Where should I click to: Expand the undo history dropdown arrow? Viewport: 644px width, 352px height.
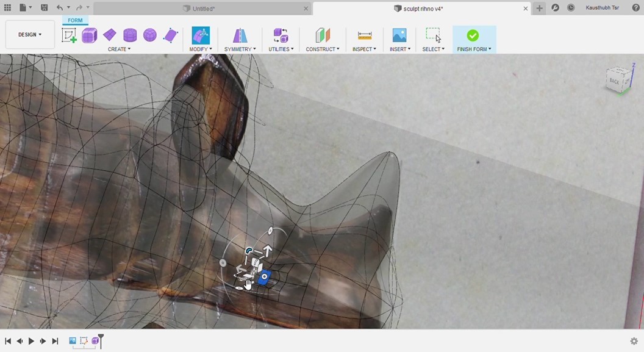click(x=68, y=7)
